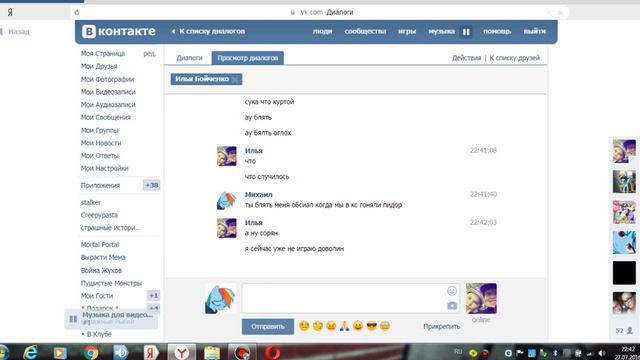Click the recipient's avatar above online
The width and height of the screenshot is (640, 360).
pos(481,298)
